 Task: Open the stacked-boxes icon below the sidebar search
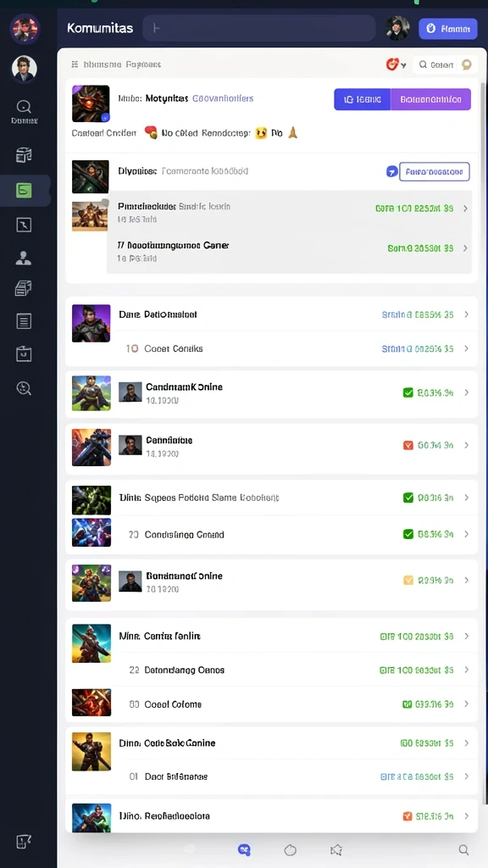(x=24, y=156)
